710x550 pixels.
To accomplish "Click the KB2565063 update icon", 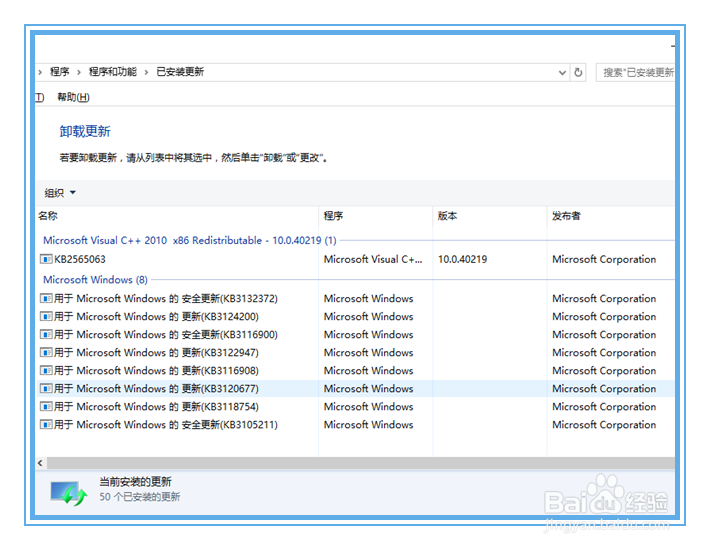I will click(x=46, y=259).
